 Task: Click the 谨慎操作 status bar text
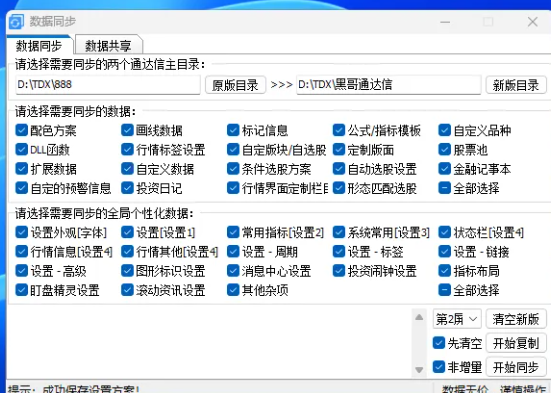click(x=523, y=389)
